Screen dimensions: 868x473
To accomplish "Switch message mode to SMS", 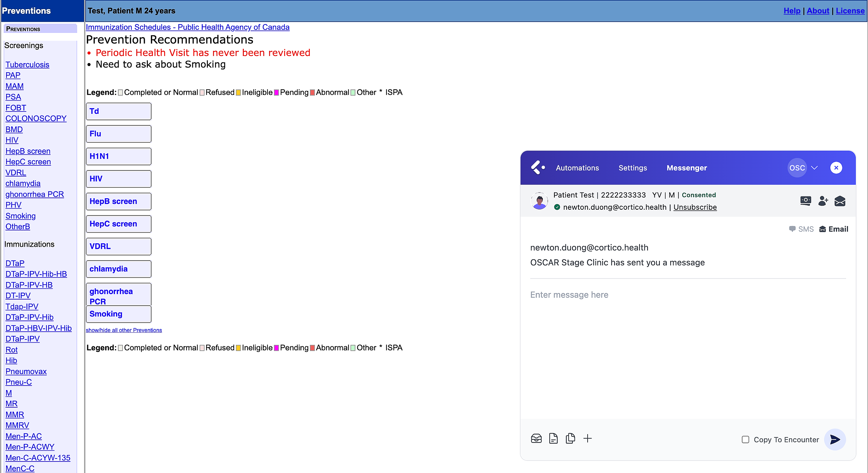I will (x=802, y=229).
